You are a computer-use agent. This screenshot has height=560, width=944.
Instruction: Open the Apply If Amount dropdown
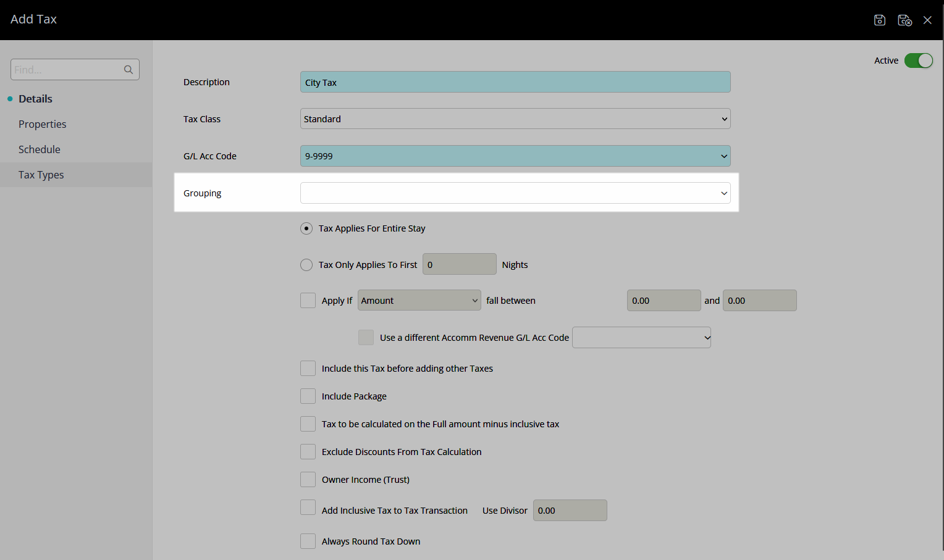(x=419, y=300)
